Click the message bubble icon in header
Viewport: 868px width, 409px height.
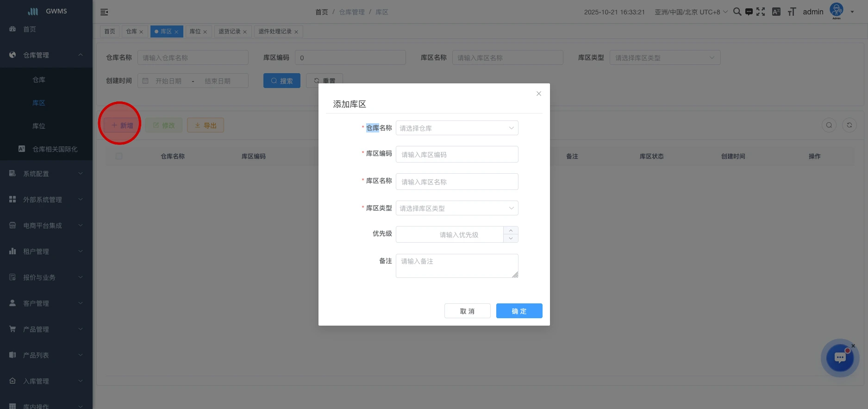point(749,12)
